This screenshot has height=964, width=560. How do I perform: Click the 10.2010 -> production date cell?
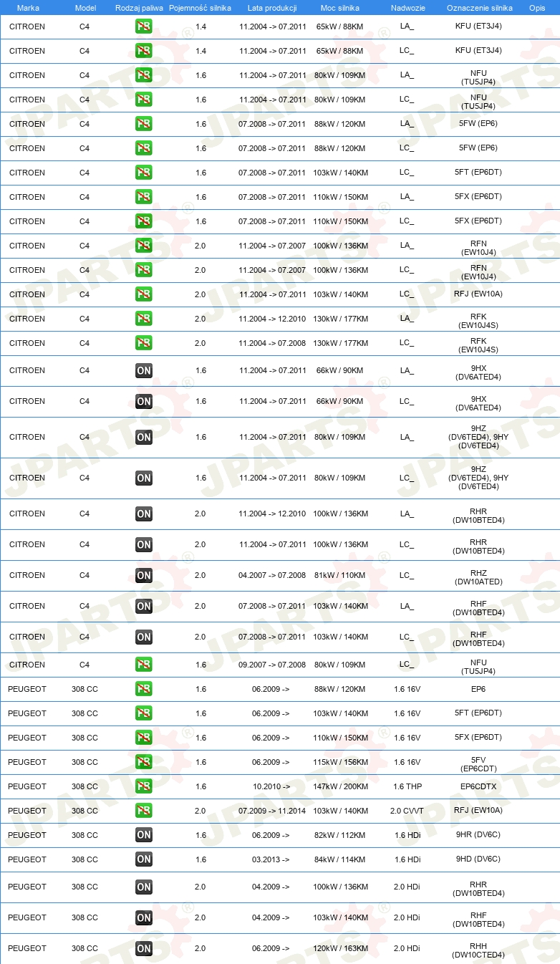pos(271,786)
